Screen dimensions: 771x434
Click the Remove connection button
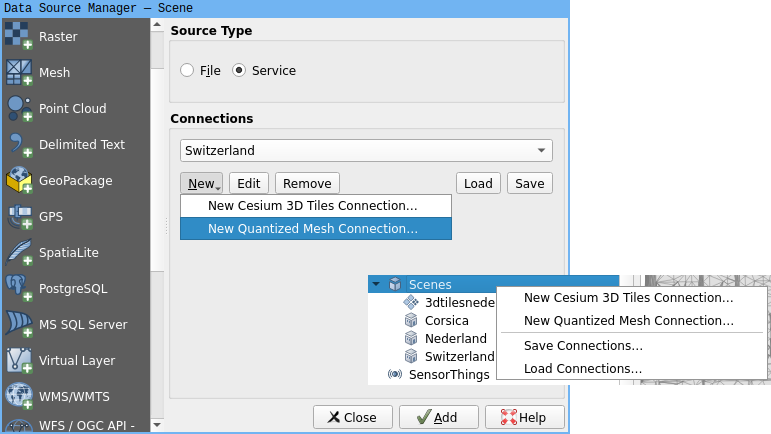307,184
